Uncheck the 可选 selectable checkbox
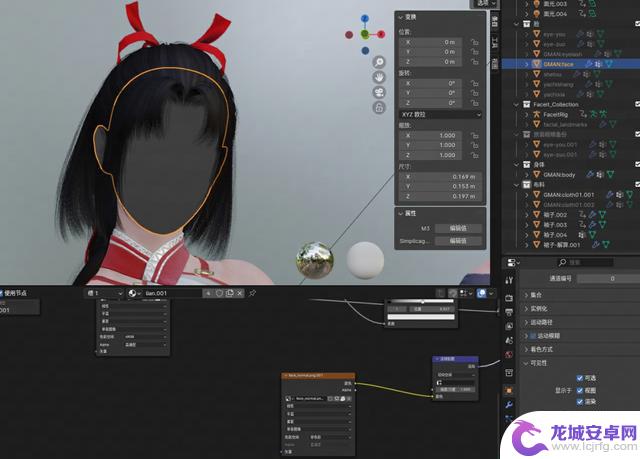 [580, 378]
